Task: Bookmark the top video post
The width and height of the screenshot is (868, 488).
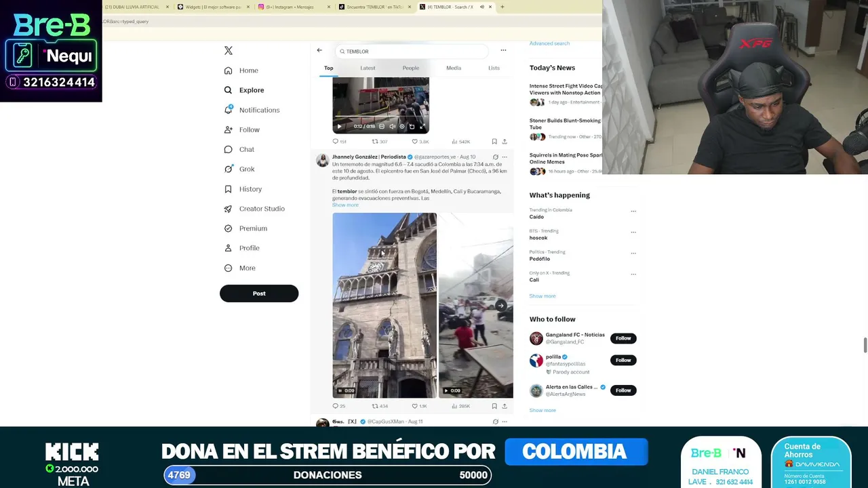Action: pyautogui.click(x=494, y=142)
